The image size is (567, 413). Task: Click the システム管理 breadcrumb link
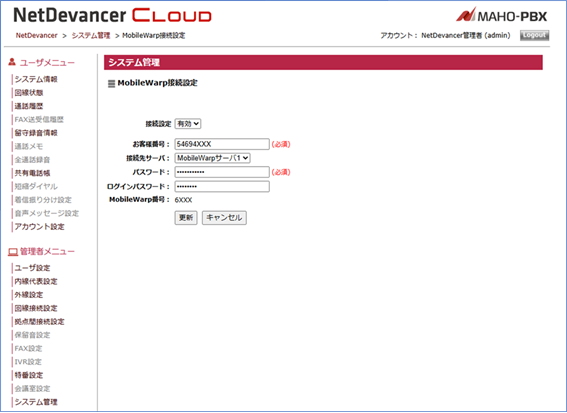tap(91, 35)
